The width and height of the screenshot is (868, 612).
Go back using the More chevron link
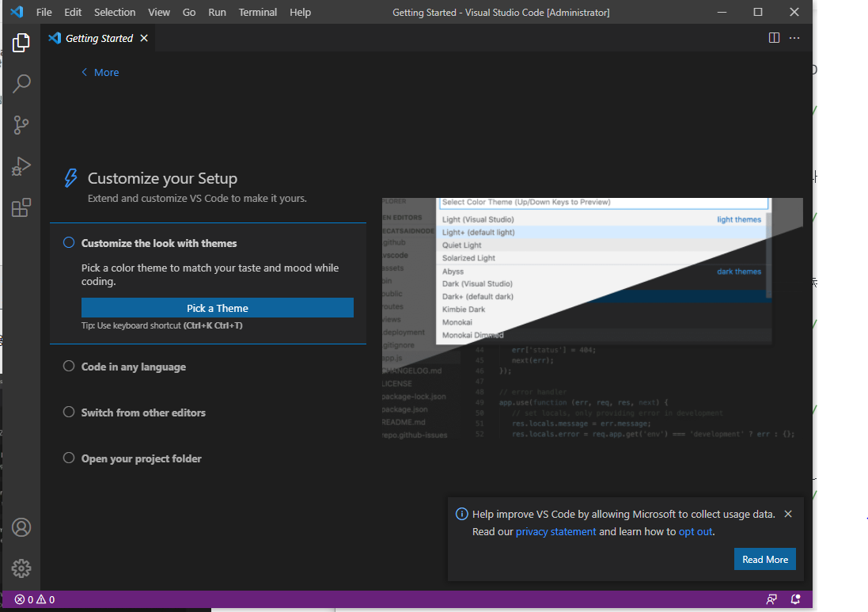(x=100, y=73)
